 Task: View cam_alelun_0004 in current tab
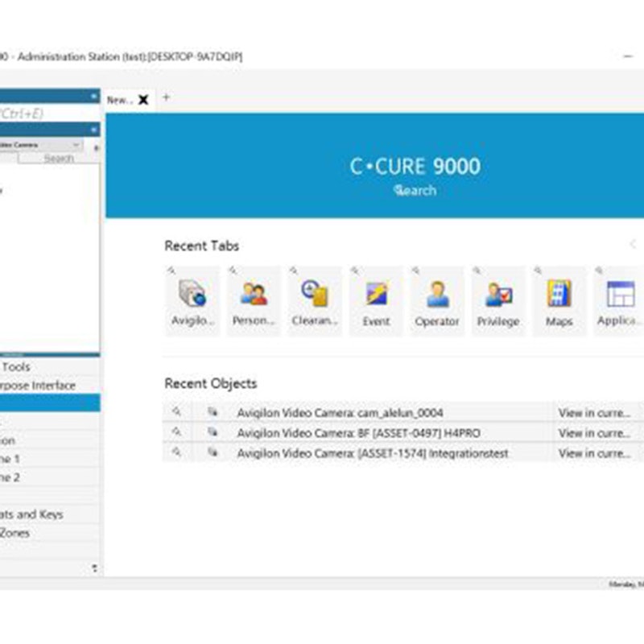[594, 413]
